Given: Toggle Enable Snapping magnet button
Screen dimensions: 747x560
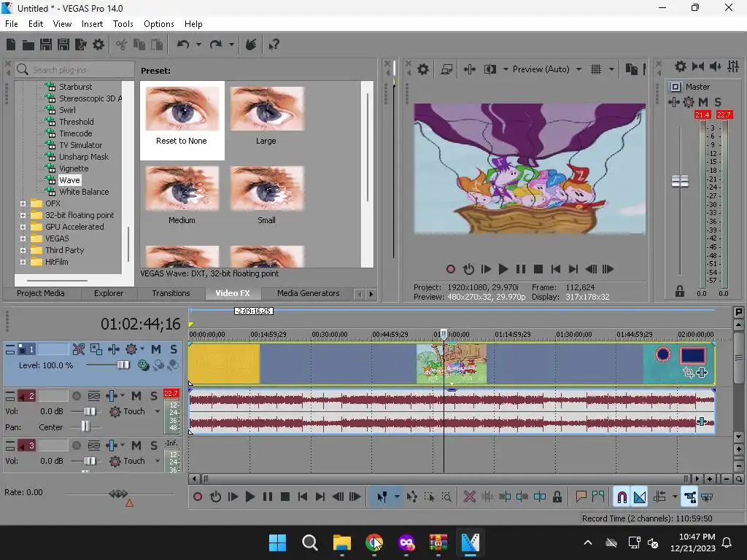Looking at the screenshot, I should point(622,497).
